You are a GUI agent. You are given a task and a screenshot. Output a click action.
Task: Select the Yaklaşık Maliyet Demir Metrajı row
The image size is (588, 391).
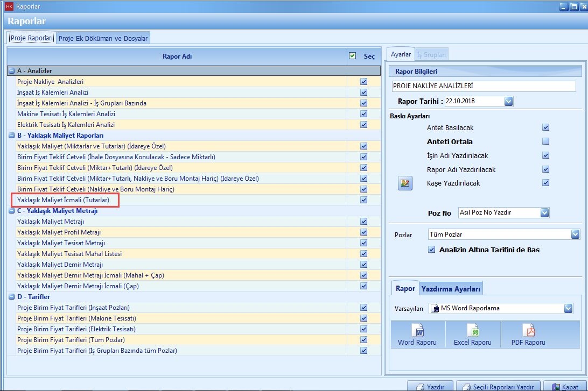[60, 265]
